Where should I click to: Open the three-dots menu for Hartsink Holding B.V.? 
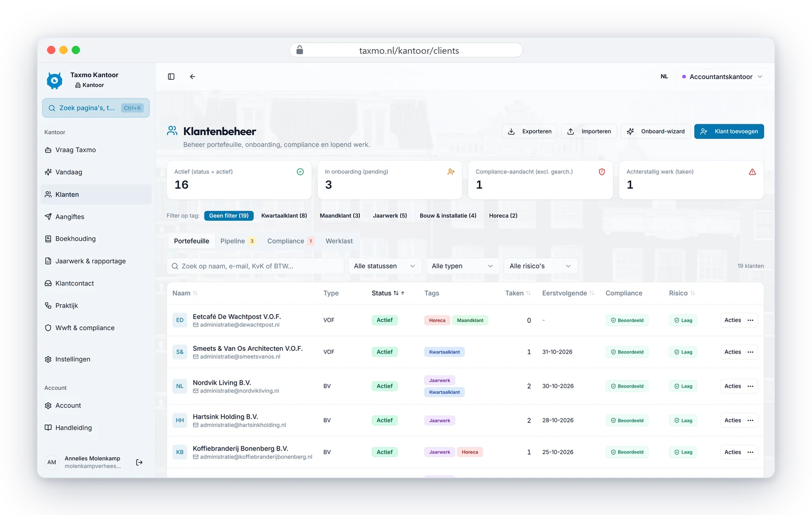pos(750,421)
